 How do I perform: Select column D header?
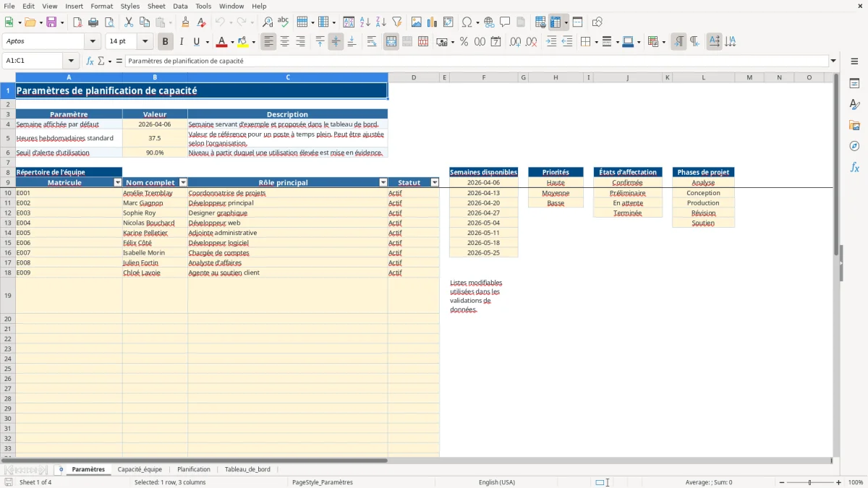pos(414,77)
